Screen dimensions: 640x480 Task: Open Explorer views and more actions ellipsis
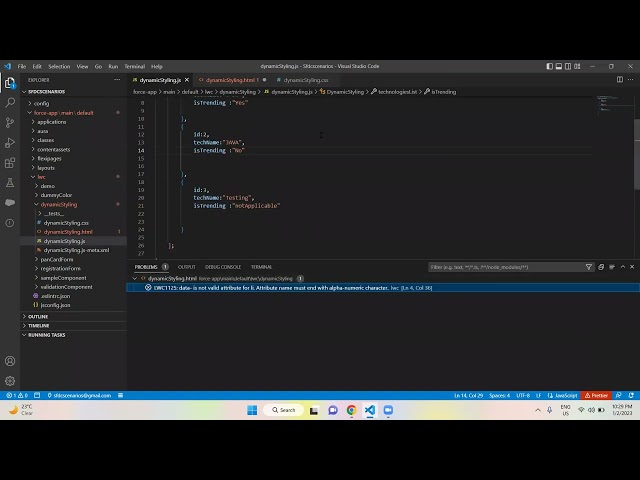pyautogui.click(x=117, y=80)
